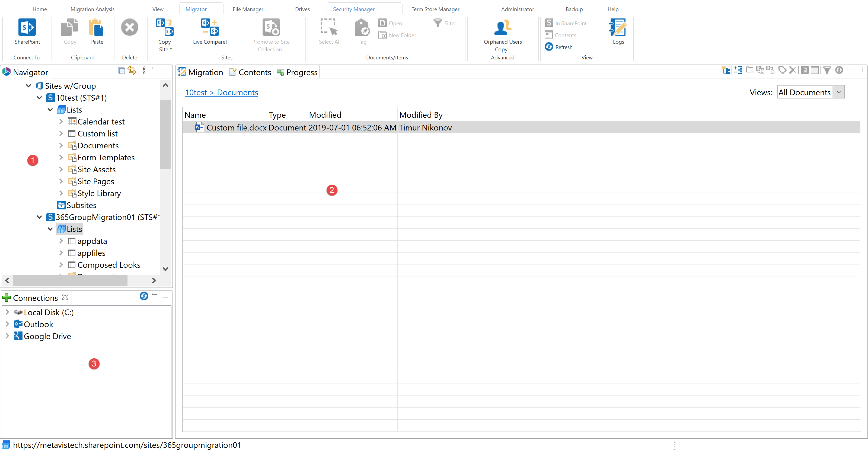Expand Local Disk (C:) in Connections
The image size is (868, 453).
[7, 312]
